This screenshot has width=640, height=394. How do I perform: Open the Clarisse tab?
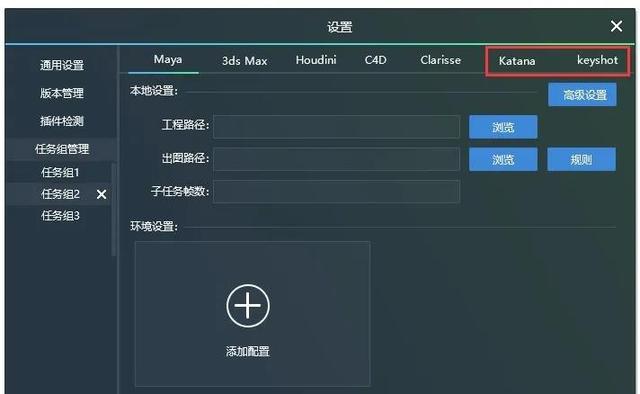[440, 60]
